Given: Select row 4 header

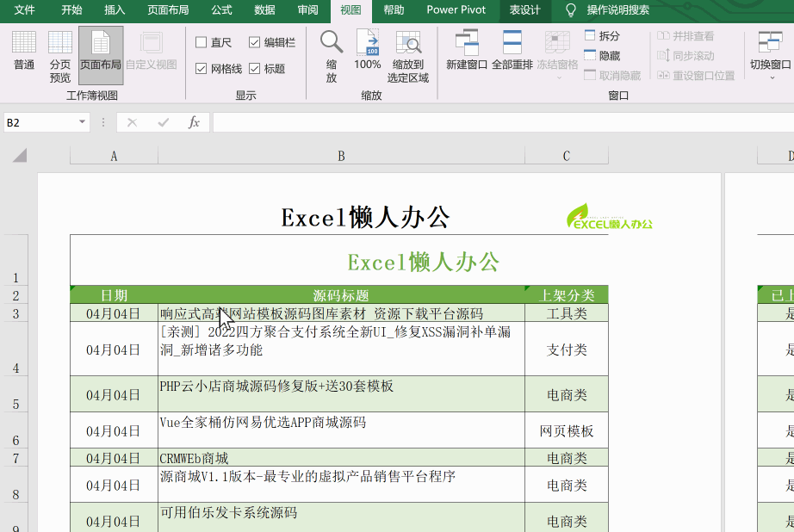Looking at the screenshot, I should (x=16, y=349).
